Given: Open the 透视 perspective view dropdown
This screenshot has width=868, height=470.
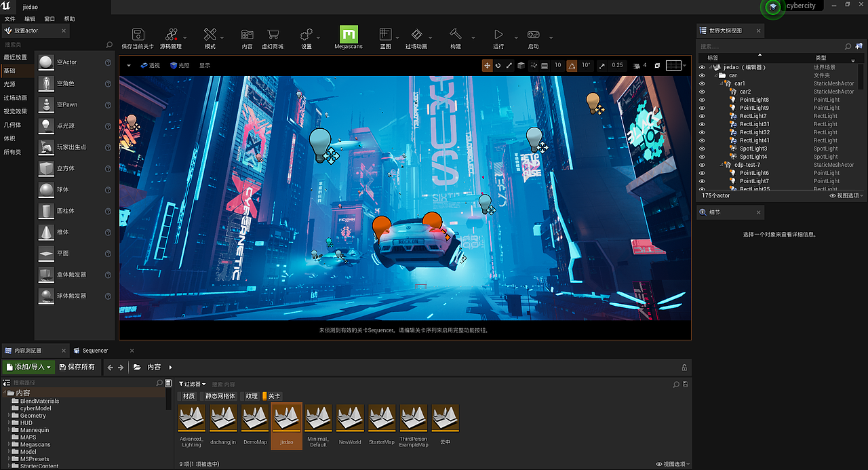Looking at the screenshot, I should (149, 65).
